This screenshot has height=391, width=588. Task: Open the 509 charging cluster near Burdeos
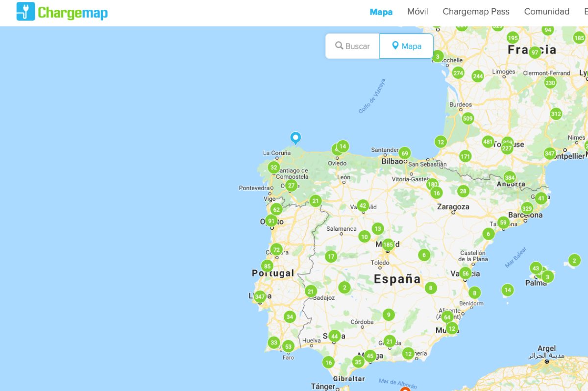tap(467, 118)
